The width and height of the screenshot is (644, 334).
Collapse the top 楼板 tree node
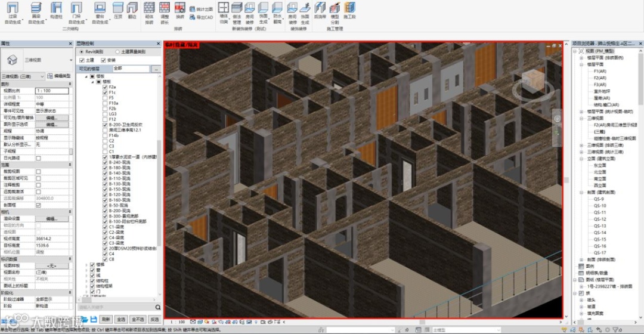(86, 76)
